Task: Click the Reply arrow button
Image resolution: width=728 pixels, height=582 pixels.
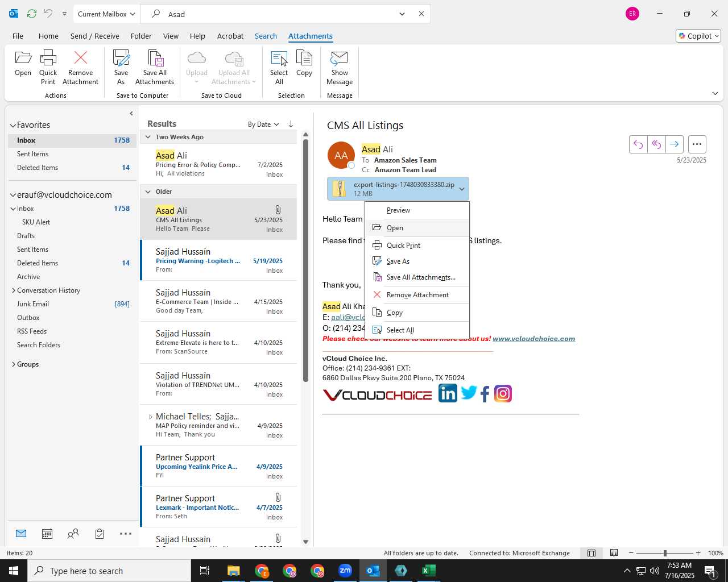Action: (x=638, y=144)
